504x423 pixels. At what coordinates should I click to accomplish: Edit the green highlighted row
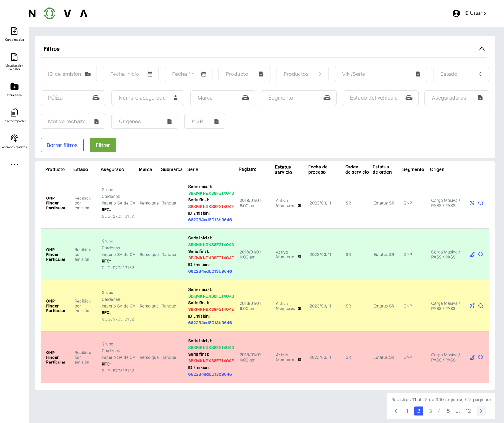[472, 254]
